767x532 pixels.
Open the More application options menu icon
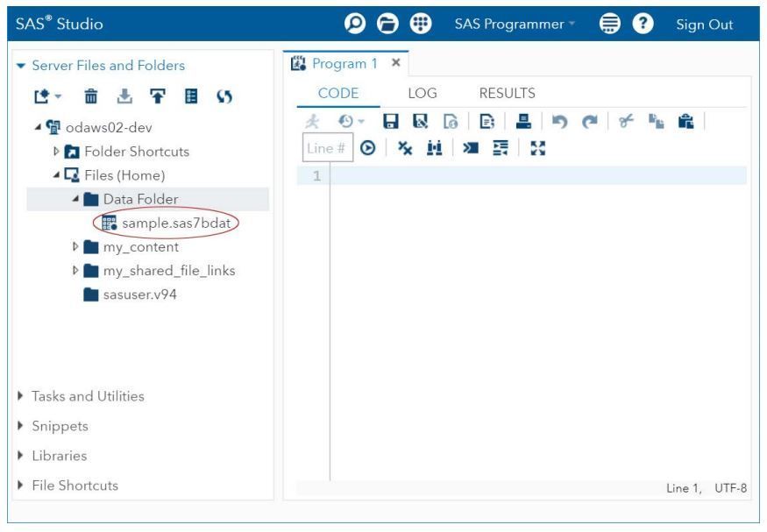pyautogui.click(x=609, y=24)
